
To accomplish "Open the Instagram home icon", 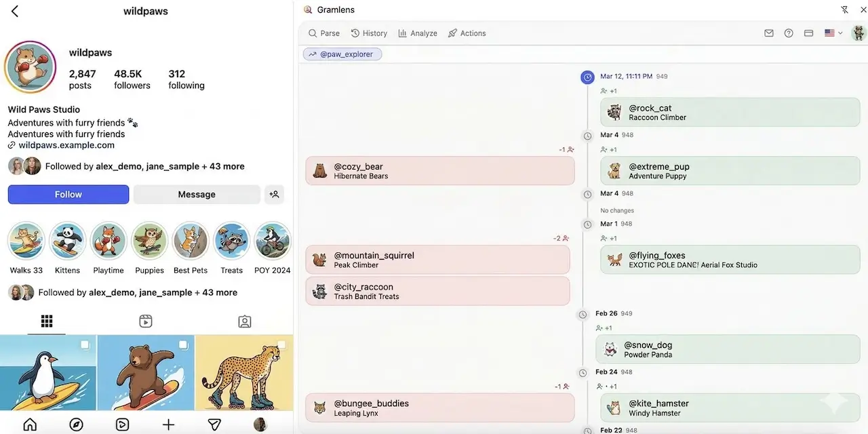I will pyautogui.click(x=30, y=425).
